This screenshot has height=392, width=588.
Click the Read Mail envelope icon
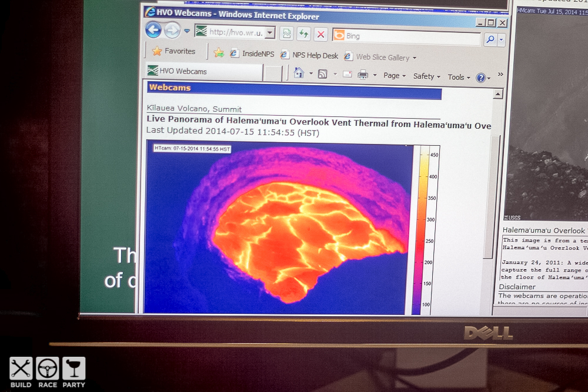click(348, 74)
